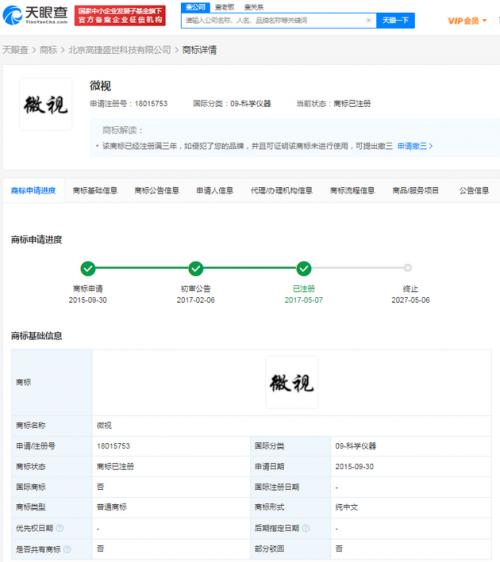Open the red official credit agency banner
Viewport: 500px width, 562px height.
pyautogui.click(x=120, y=15)
